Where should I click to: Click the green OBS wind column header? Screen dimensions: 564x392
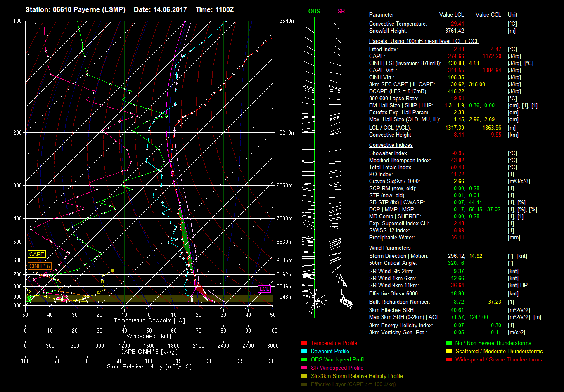tap(314, 12)
